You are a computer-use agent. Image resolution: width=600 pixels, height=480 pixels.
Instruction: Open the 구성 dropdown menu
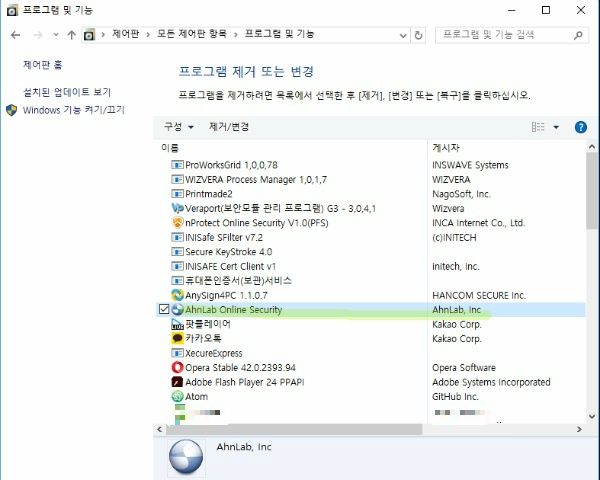click(x=179, y=127)
